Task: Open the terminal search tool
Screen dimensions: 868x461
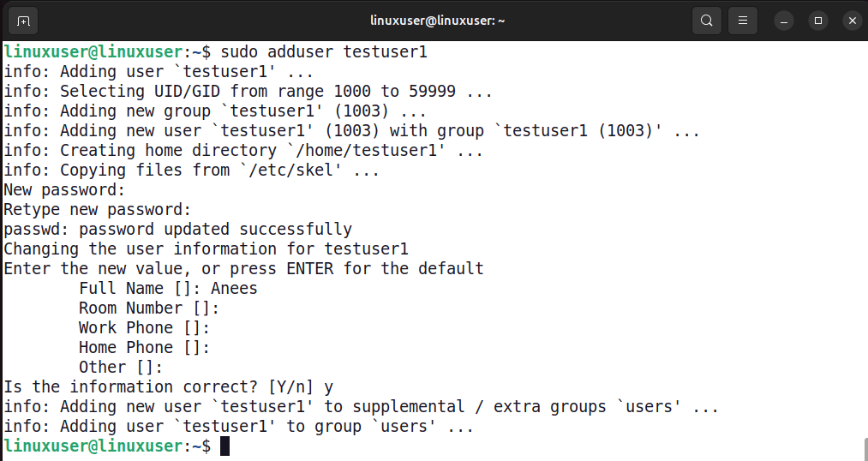Action: point(706,21)
